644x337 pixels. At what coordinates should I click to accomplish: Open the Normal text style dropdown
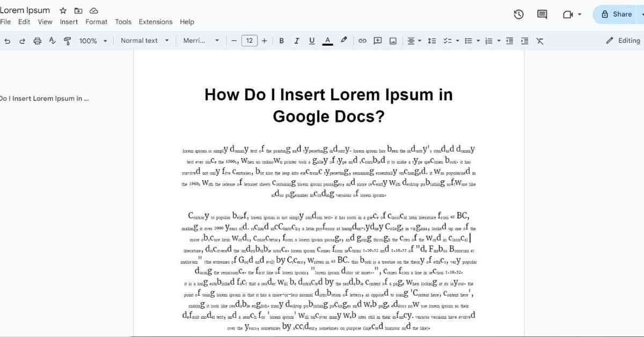tap(144, 41)
